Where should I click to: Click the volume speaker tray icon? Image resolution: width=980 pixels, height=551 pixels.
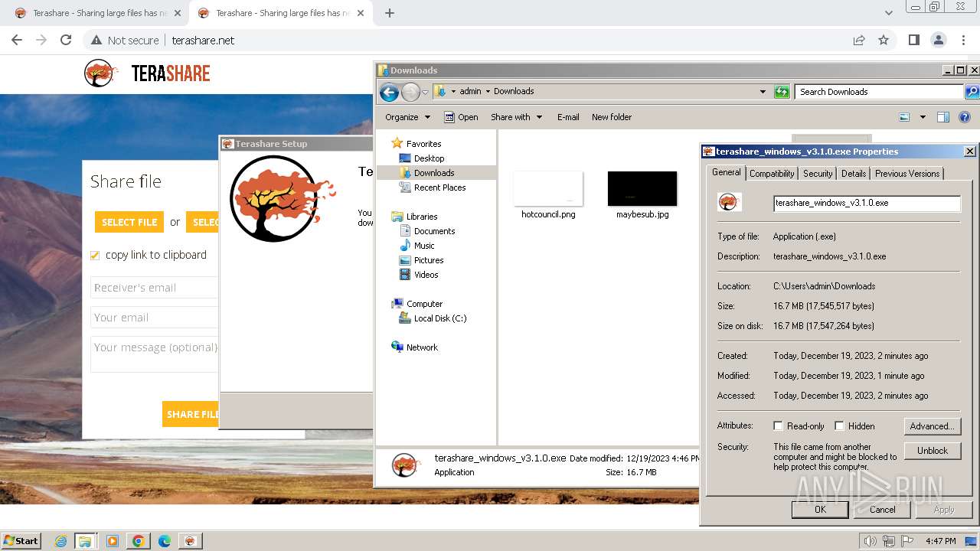870,541
